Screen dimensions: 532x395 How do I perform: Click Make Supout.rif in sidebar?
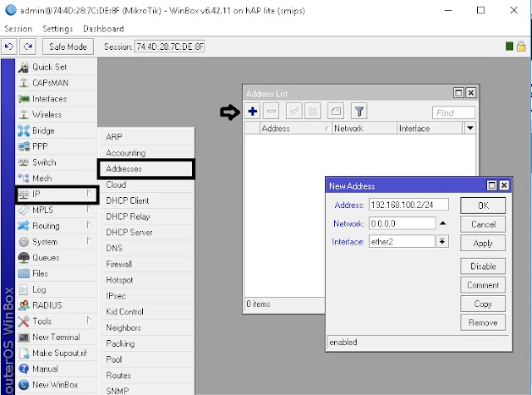click(57, 353)
